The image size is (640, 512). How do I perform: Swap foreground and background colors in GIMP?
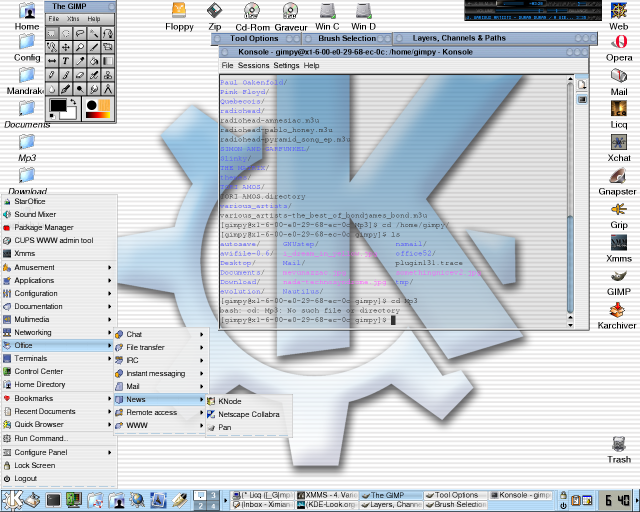[73, 102]
